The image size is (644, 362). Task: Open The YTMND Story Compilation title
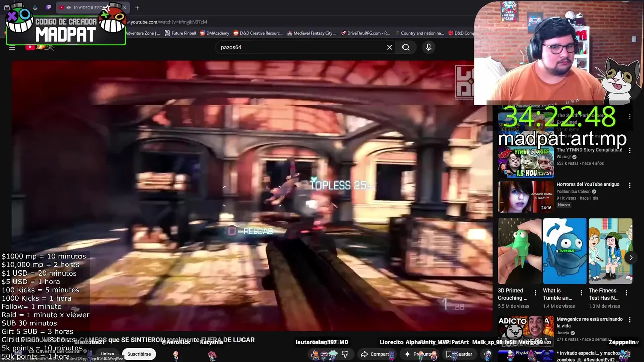tap(589, 150)
